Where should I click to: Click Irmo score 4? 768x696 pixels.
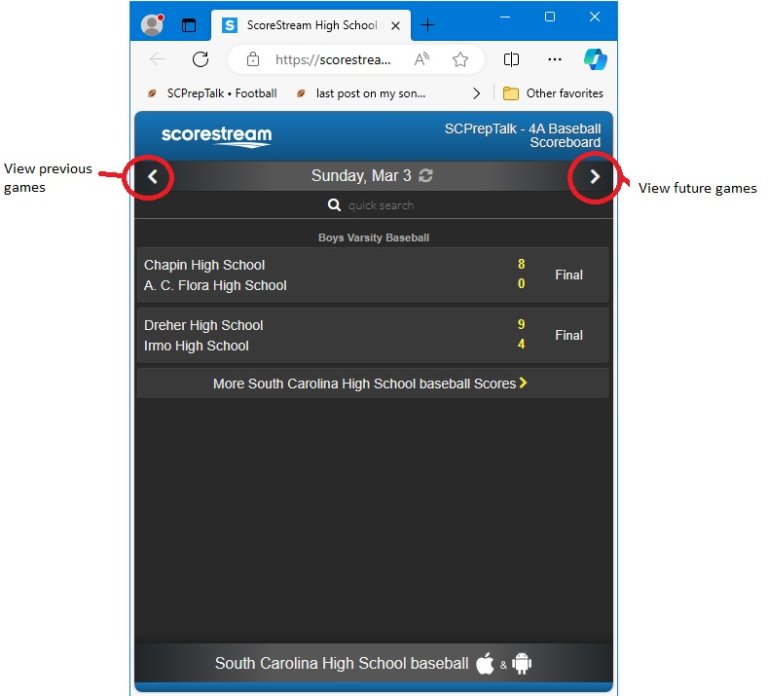click(521, 344)
